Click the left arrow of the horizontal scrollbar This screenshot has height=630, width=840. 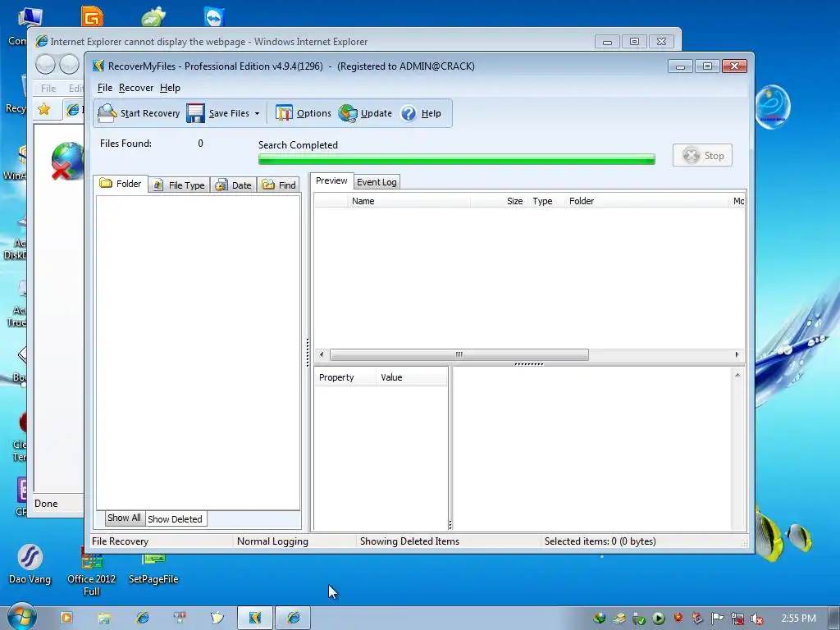point(322,354)
